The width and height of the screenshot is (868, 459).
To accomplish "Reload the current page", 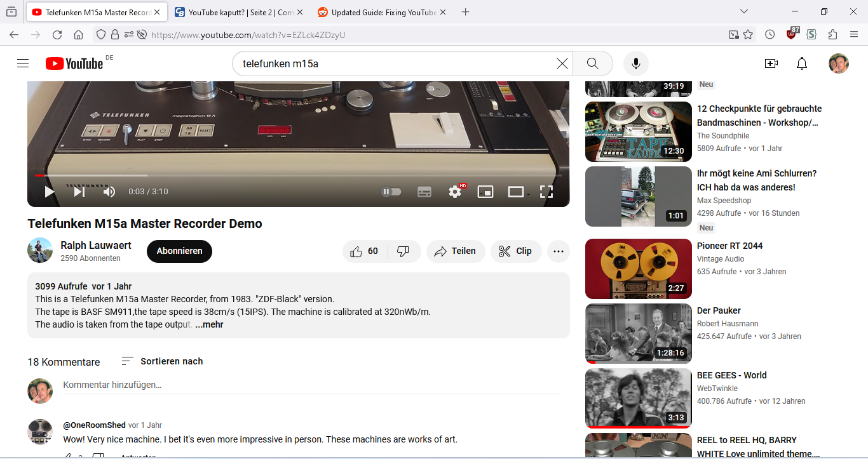I will [x=57, y=35].
